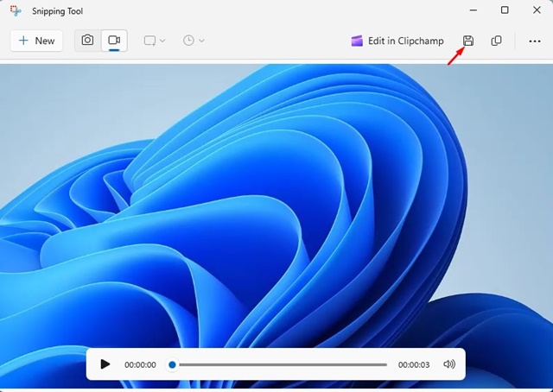
Task: Maximize the Snipping Tool window
Action: pyautogui.click(x=505, y=10)
